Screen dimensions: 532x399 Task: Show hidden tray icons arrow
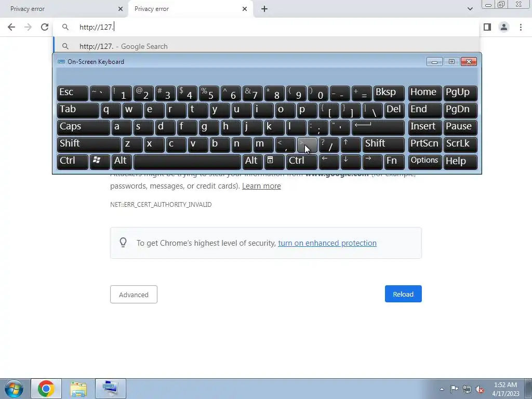(x=442, y=389)
